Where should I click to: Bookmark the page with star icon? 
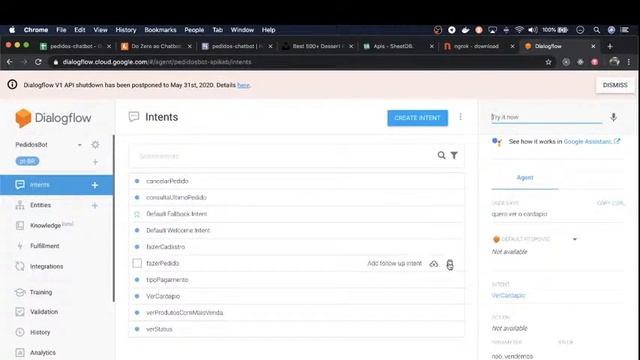pos(548,62)
